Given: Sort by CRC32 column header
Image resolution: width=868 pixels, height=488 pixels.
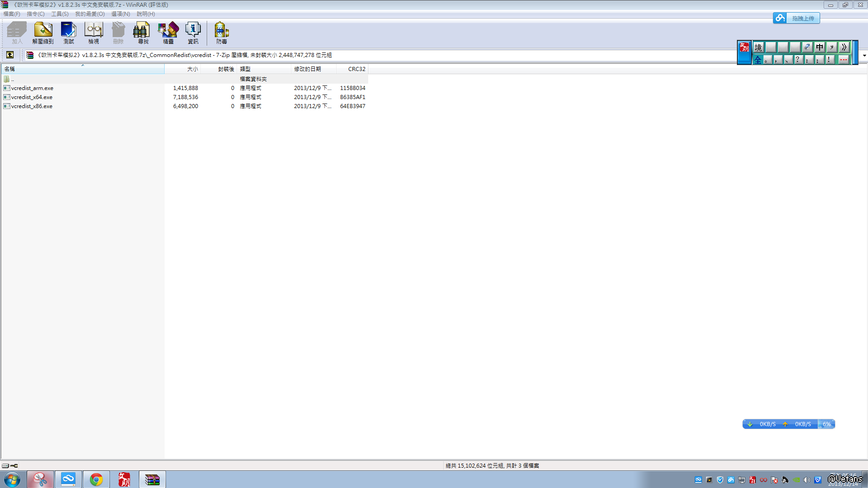Looking at the screenshot, I should (352, 69).
